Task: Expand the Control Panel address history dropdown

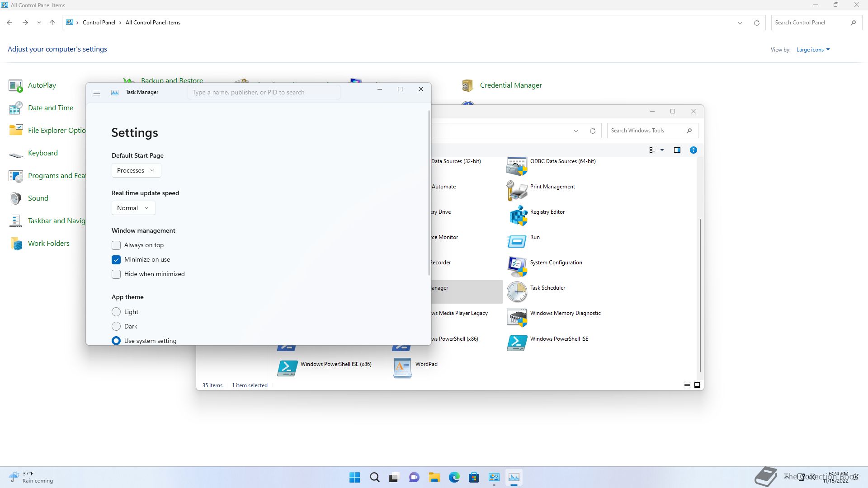Action: 740,23
